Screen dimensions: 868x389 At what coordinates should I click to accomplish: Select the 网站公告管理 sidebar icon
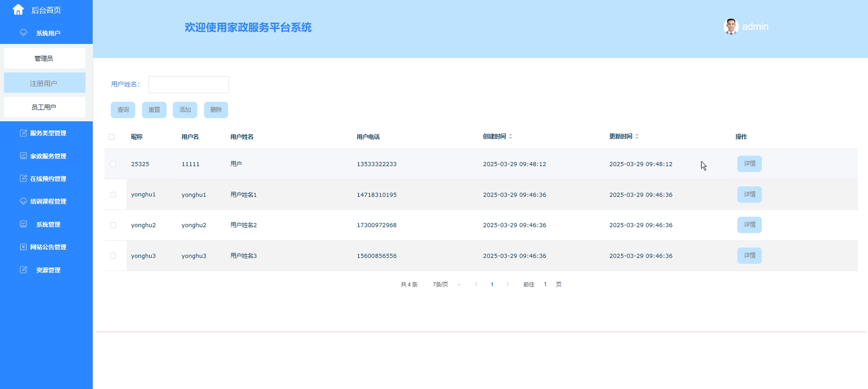click(x=23, y=247)
